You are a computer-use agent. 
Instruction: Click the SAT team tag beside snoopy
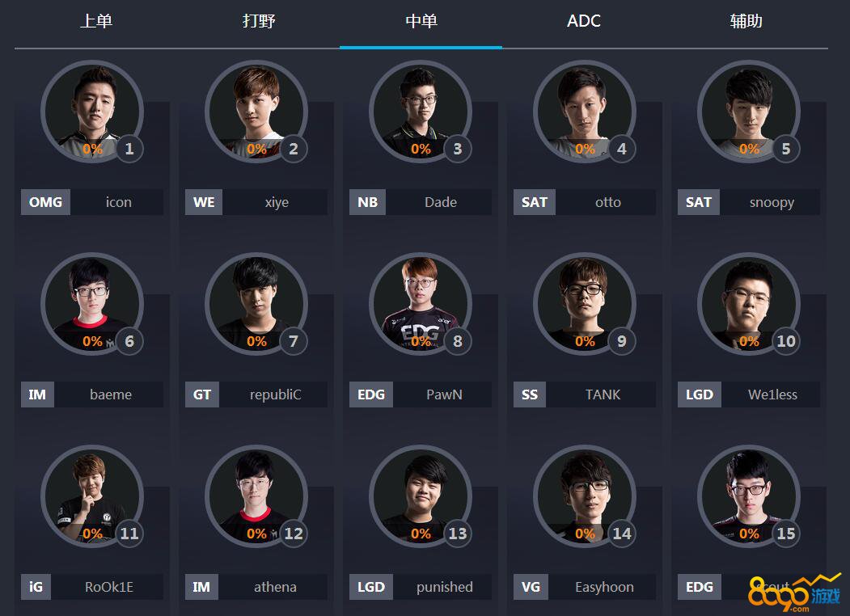698,202
